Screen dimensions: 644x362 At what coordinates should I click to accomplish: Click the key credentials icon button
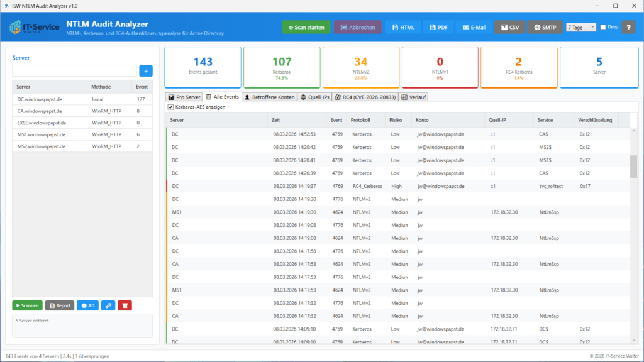pos(107,305)
